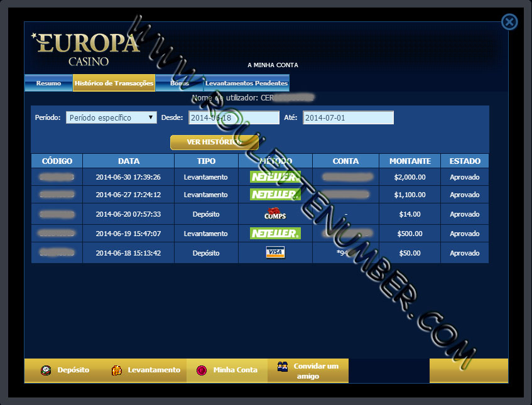Screen dimensions: 532x405
Task: Click the $50.00 amount cell
Action: (410, 253)
